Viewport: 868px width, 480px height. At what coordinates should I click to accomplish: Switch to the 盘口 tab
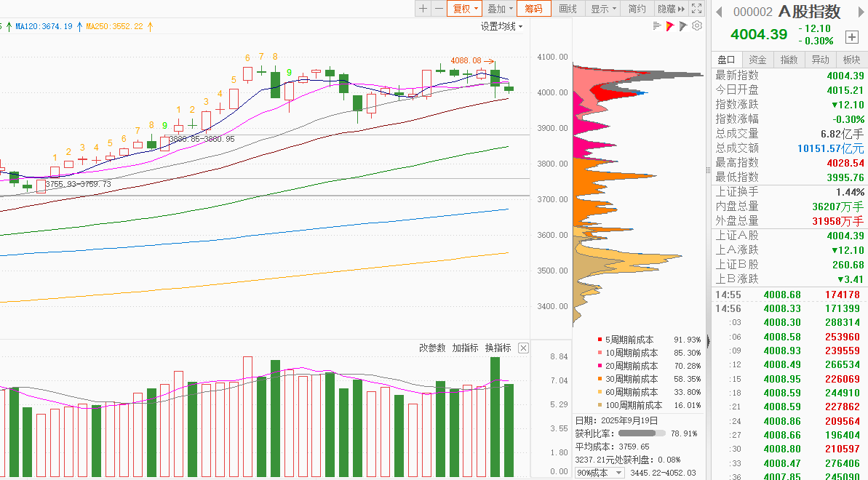point(726,60)
